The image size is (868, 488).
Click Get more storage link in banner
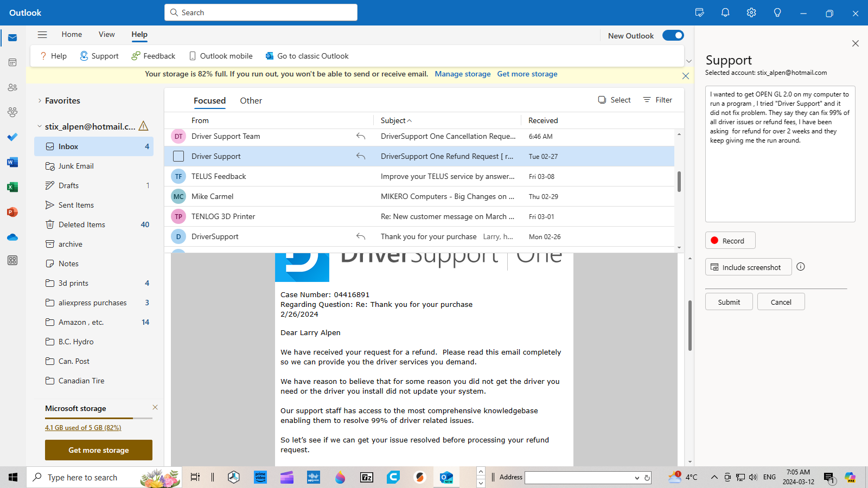(x=527, y=74)
